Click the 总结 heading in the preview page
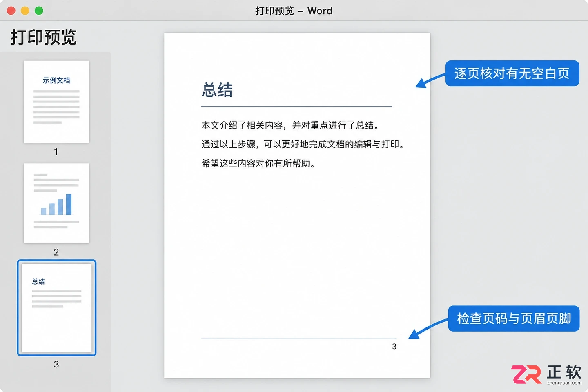Viewport: 588px width, 392px height. (x=217, y=90)
